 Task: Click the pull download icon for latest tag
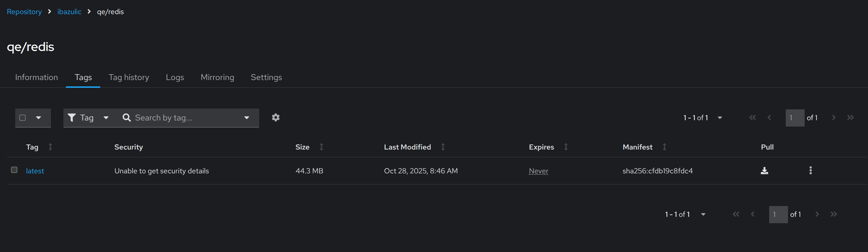pos(764,171)
